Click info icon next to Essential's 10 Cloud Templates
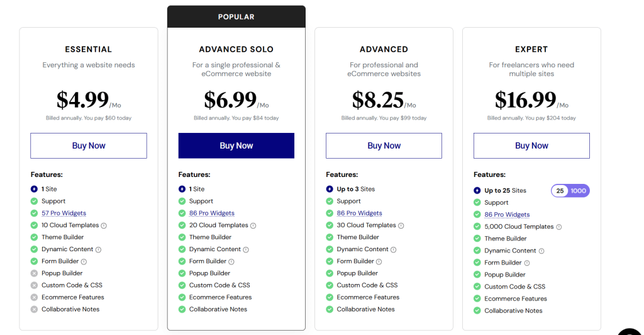644x335 pixels. pyautogui.click(x=104, y=225)
